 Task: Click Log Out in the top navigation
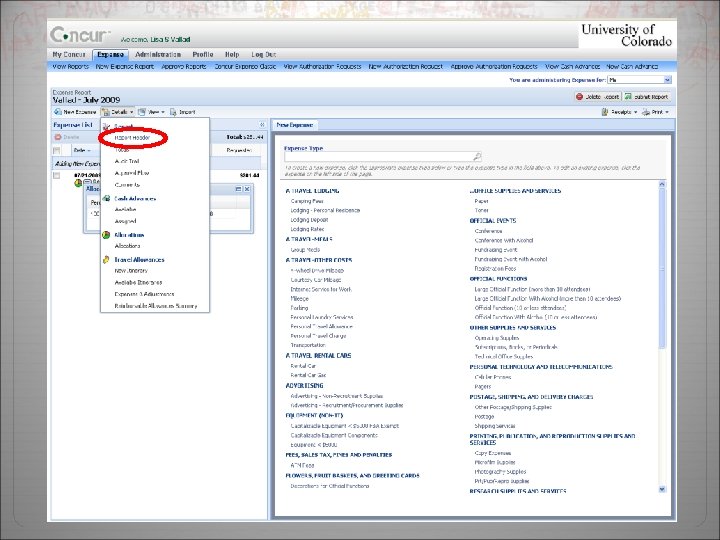pos(264,55)
